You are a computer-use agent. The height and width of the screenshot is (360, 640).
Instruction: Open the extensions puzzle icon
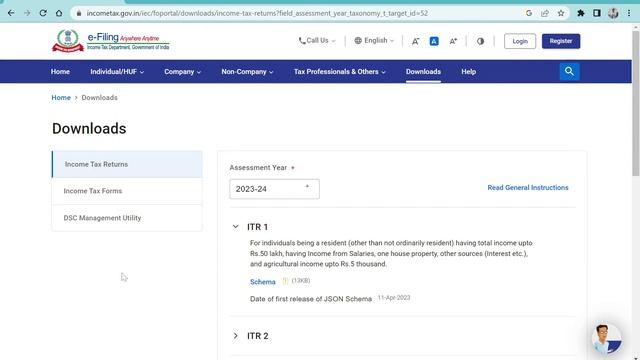[x=580, y=13]
